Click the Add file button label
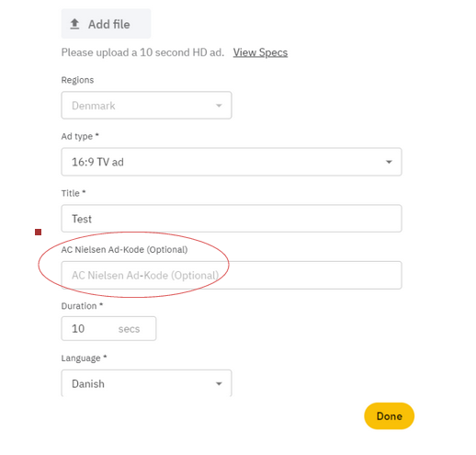The width and height of the screenshot is (476, 455). point(109,24)
